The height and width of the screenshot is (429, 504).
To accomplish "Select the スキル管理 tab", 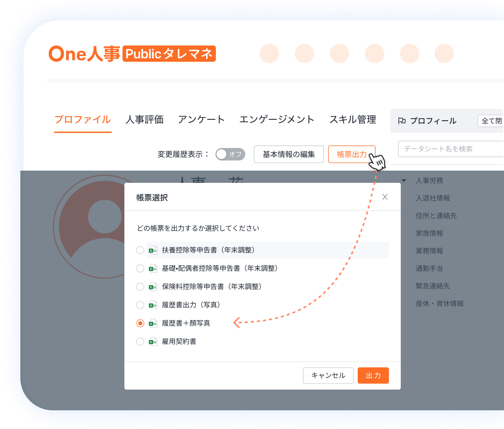I will tap(353, 119).
